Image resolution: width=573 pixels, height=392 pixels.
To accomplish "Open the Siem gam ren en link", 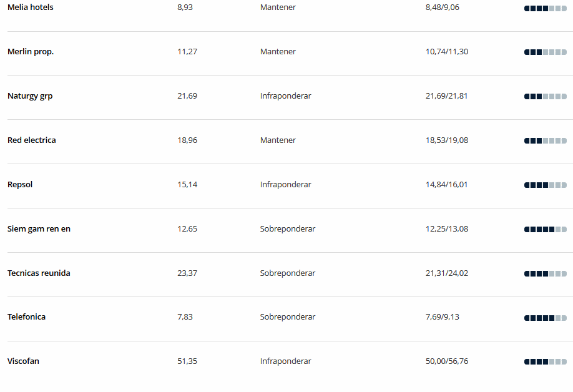I will tap(39, 229).
